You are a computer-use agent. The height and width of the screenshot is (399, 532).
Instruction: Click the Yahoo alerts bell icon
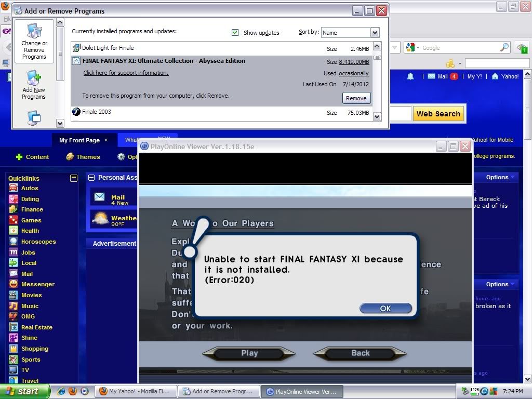click(410, 76)
